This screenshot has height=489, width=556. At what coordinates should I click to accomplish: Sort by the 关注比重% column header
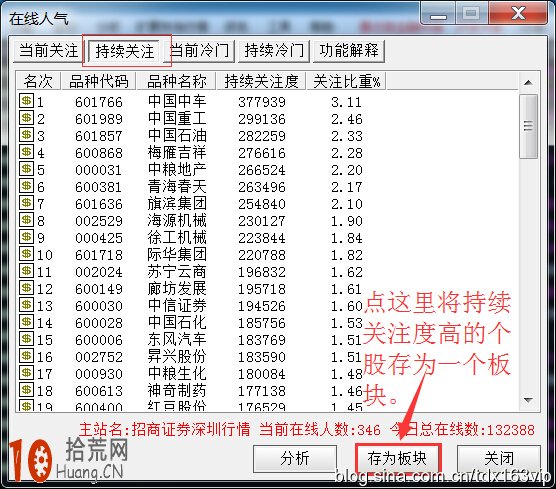(346, 81)
